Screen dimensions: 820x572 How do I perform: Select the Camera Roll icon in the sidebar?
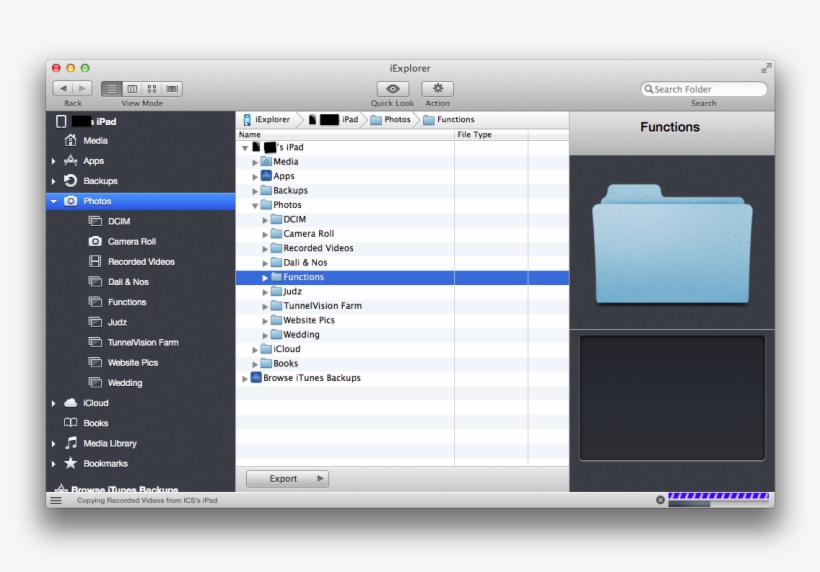click(x=95, y=242)
